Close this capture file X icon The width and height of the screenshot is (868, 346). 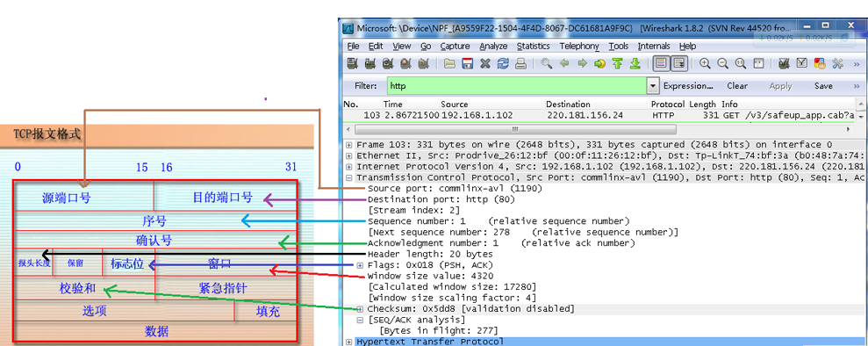(x=485, y=63)
